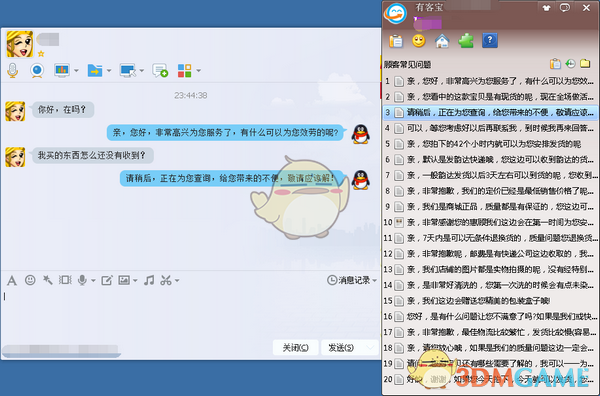Click the font letter A formatting icon
This screenshot has height=396, width=600.
coord(12,280)
